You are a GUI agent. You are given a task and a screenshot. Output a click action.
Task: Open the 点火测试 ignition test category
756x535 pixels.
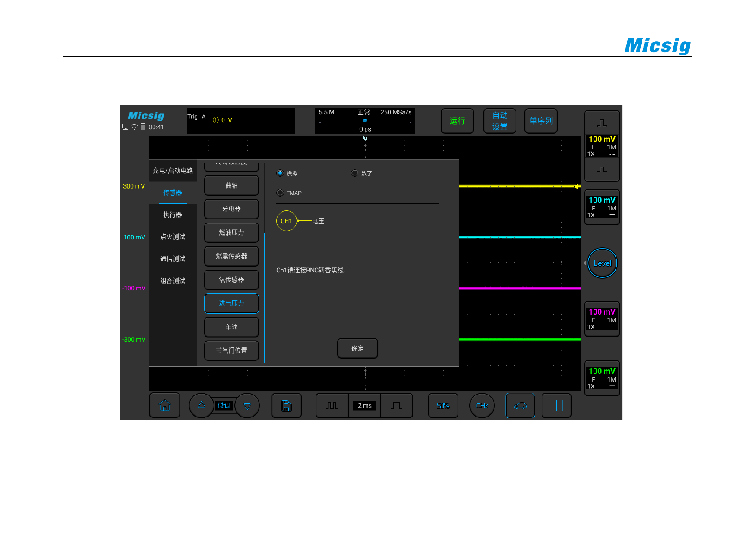pyautogui.click(x=173, y=237)
